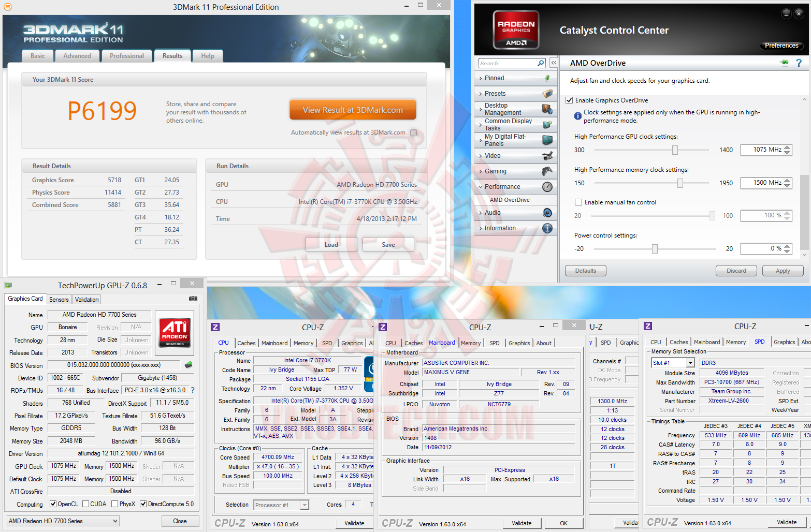Expand the Pinned section arrow in Catalyst
This screenshot has height=532, width=811.
coord(481,78)
